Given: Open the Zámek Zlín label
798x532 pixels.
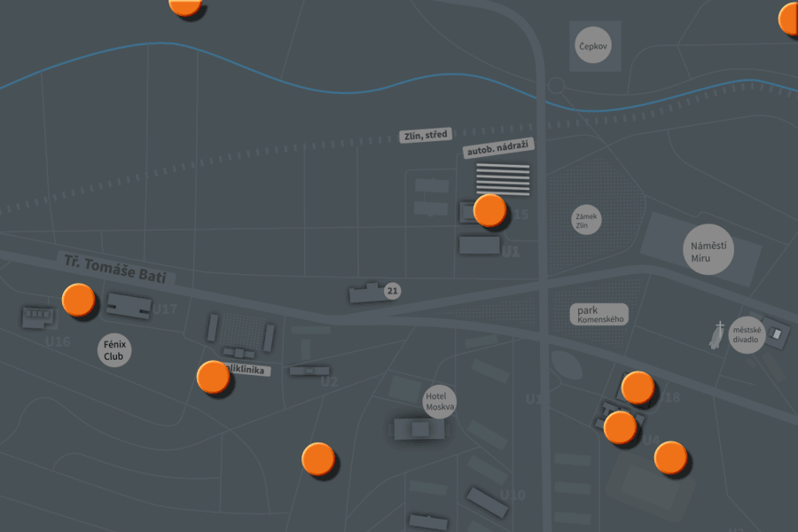Looking at the screenshot, I should (586, 220).
